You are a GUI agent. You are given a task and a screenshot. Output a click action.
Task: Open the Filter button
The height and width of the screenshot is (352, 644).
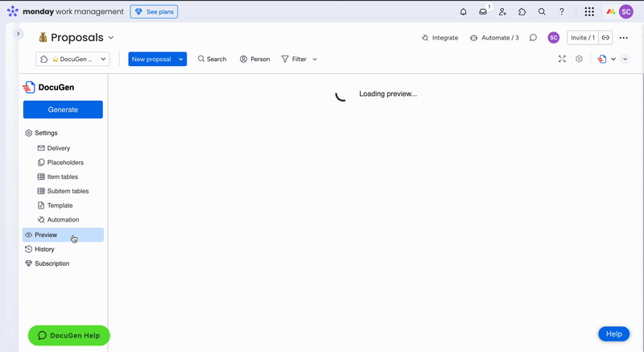pyautogui.click(x=294, y=59)
